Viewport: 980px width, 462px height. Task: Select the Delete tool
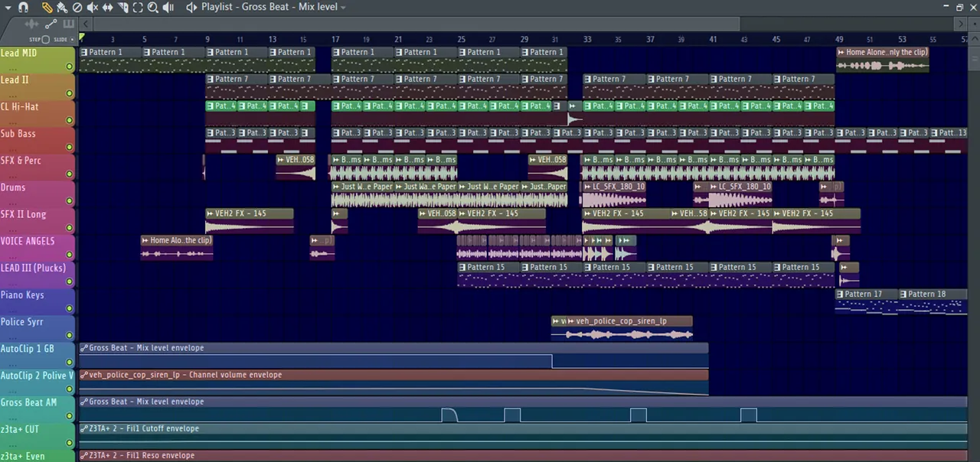click(77, 7)
